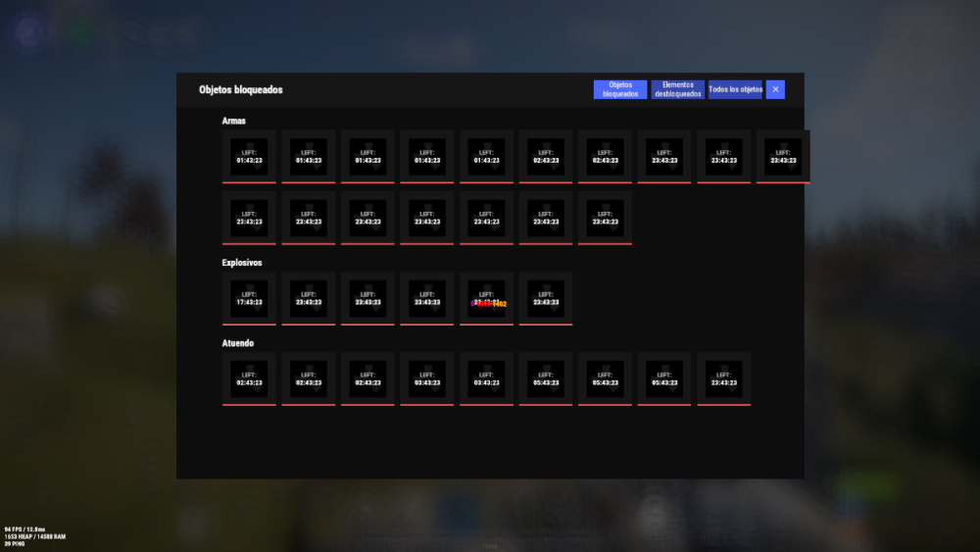The image size is (980, 552).
Task: Select the first Armas item showing 02:43:23
Action: point(546,156)
